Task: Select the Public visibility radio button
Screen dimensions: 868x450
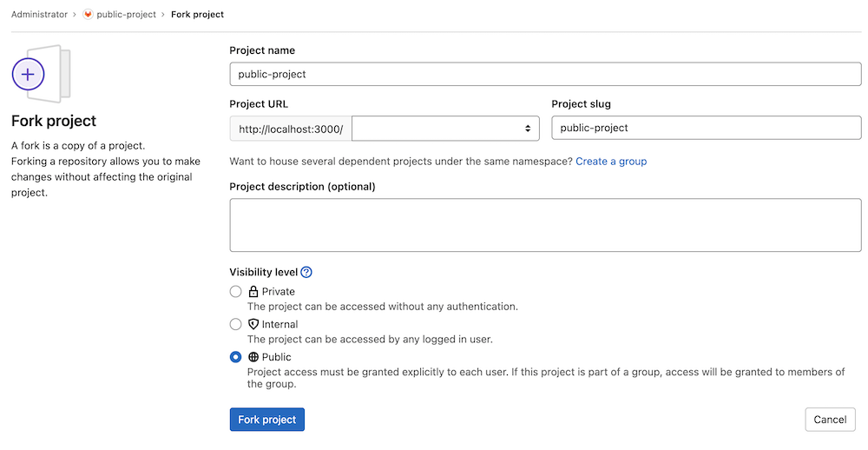Action: (x=235, y=357)
